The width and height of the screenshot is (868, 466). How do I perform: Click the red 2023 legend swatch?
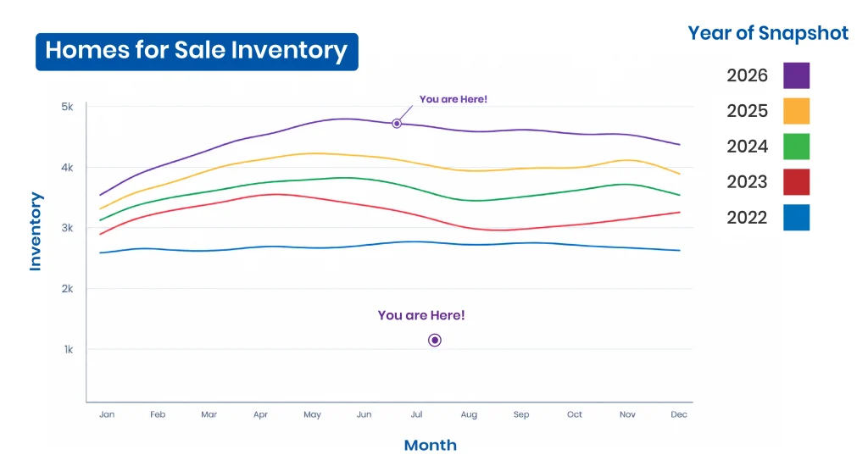tap(796, 182)
